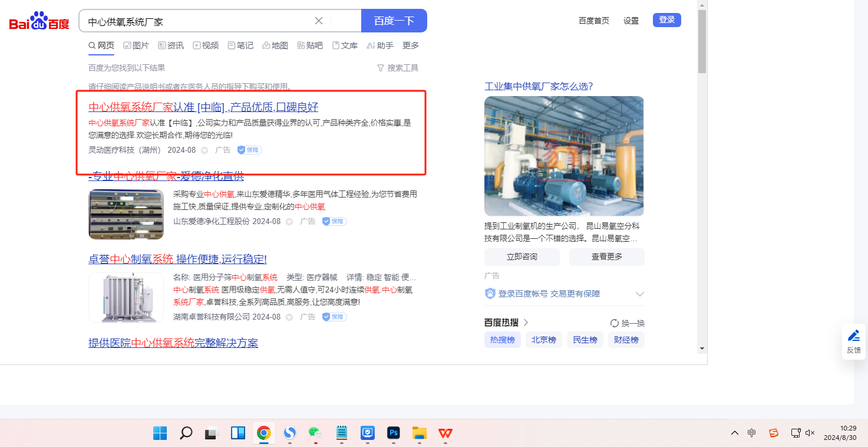Open the result titled 中心供氧系统厂家认准[中临]
The width and height of the screenshot is (868, 447).
[x=203, y=107]
